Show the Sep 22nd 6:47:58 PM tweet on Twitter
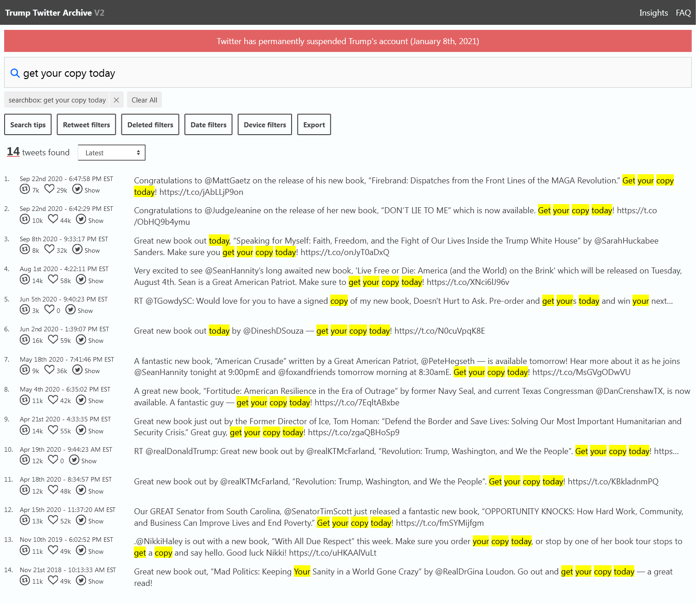 [x=77, y=189]
